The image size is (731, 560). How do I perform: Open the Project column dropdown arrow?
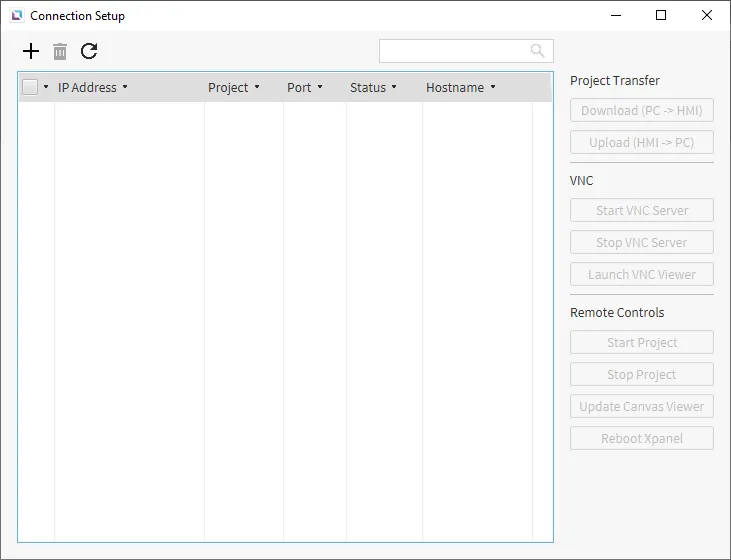coord(257,87)
